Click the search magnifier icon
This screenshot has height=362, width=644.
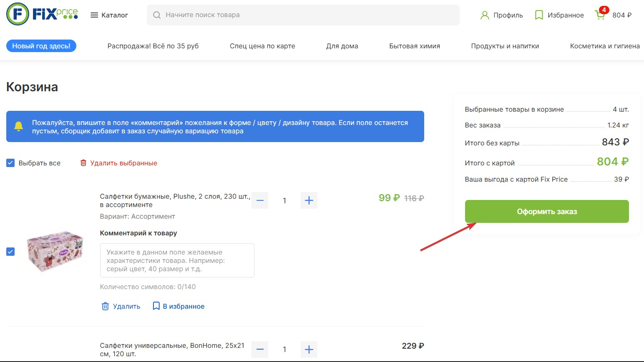click(x=156, y=15)
